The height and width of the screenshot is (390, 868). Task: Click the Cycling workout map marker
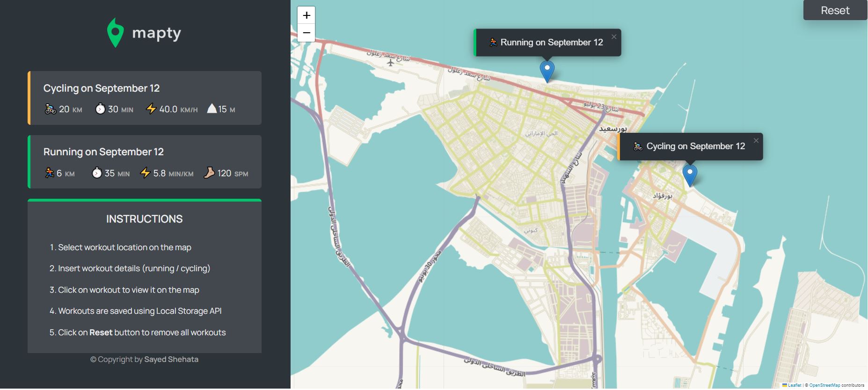[x=690, y=176]
